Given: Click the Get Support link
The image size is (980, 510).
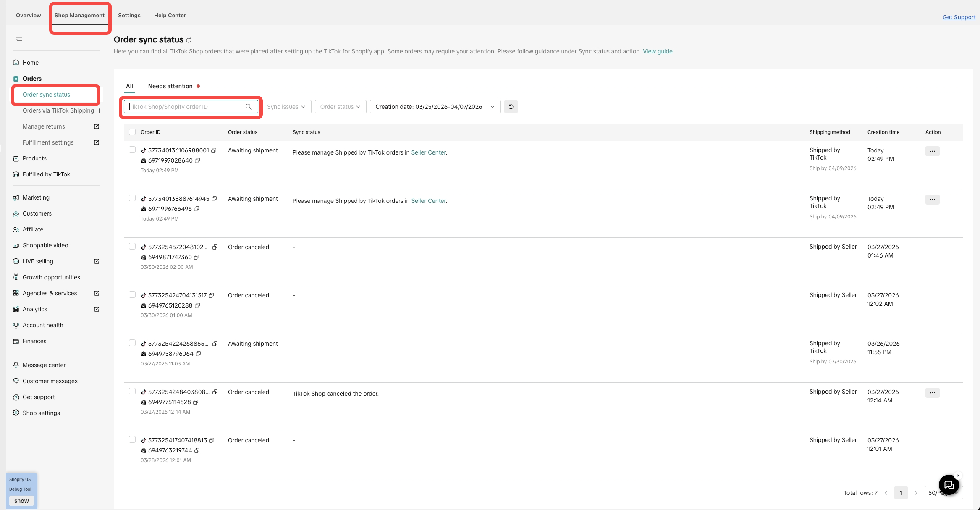Looking at the screenshot, I should coord(959,17).
